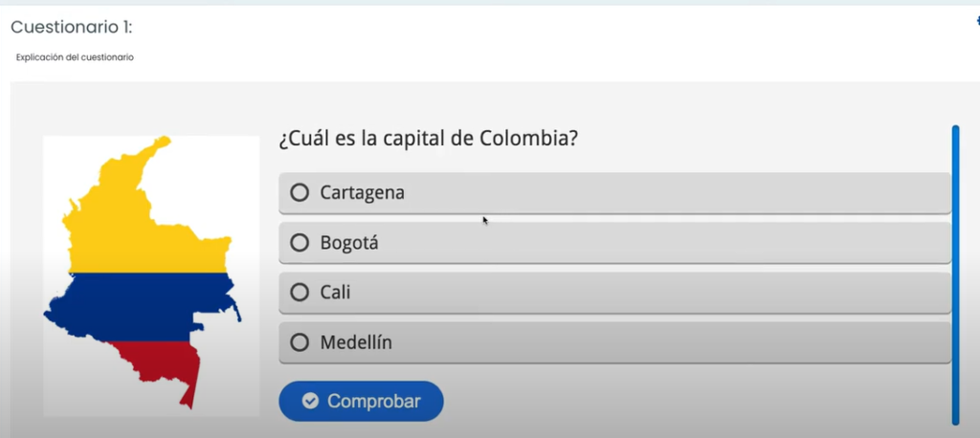Select the Cartagena radio button
Image resolution: width=980 pixels, height=438 pixels.
coord(300,193)
